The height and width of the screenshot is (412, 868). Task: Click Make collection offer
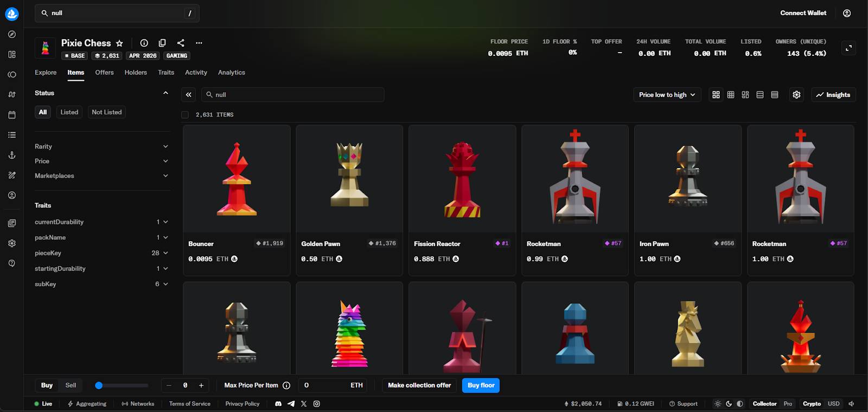coord(419,385)
